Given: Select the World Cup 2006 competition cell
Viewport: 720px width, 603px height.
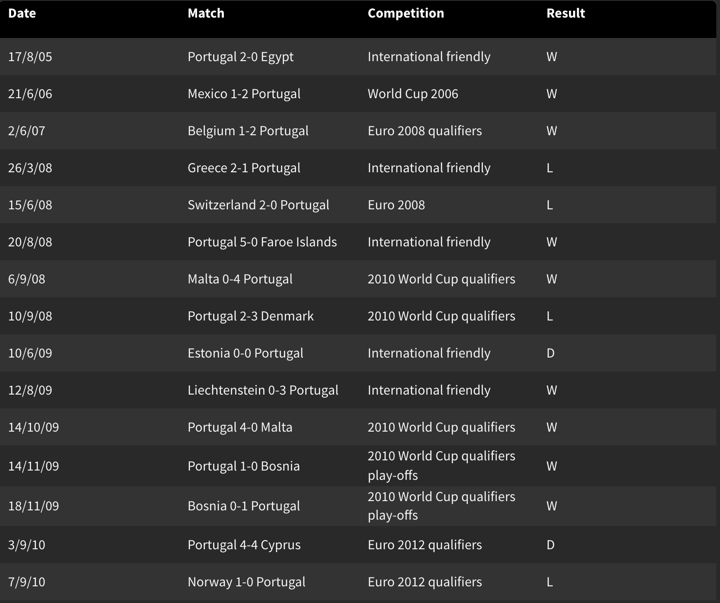Looking at the screenshot, I should [412, 94].
